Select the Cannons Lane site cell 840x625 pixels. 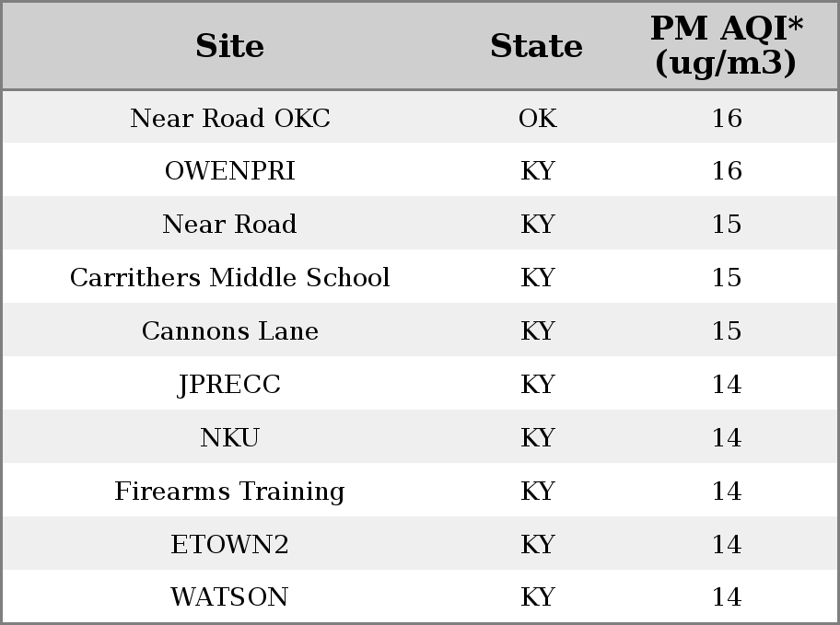point(230,330)
